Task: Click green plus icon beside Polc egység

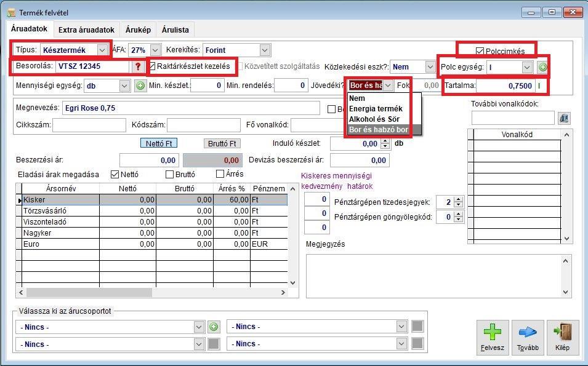Action: pos(542,68)
